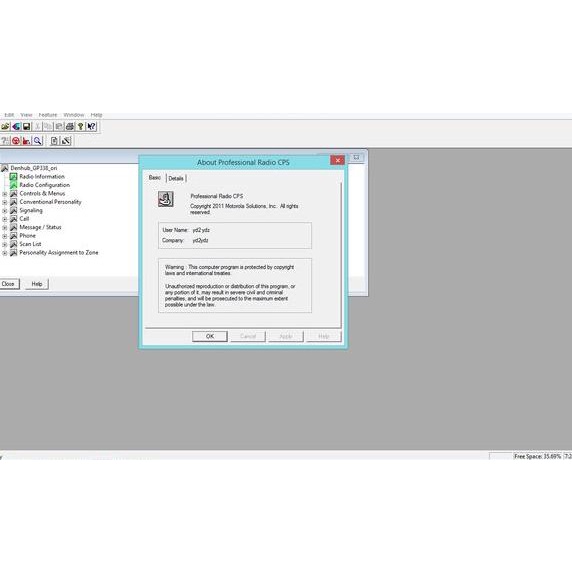Expand the Conventional Personality tree node
This screenshot has height=572, width=572.
5,202
